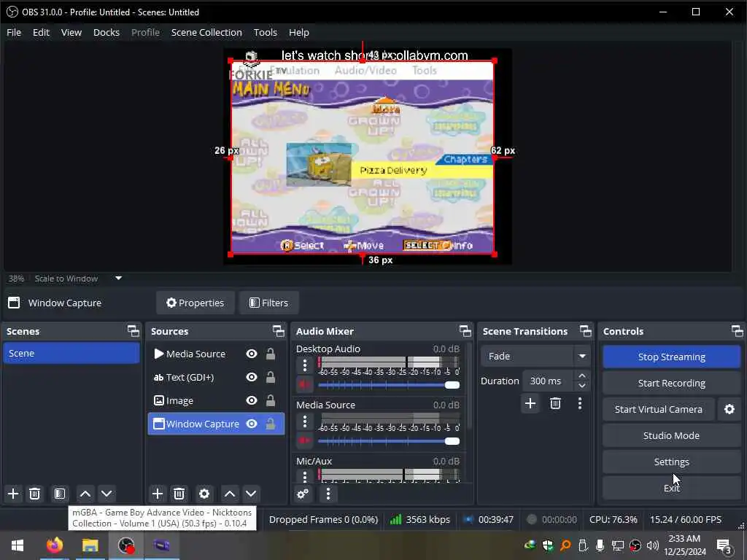The image size is (747, 560).
Task: Open File Explorer from taskbar
Action: tap(90, 545)
